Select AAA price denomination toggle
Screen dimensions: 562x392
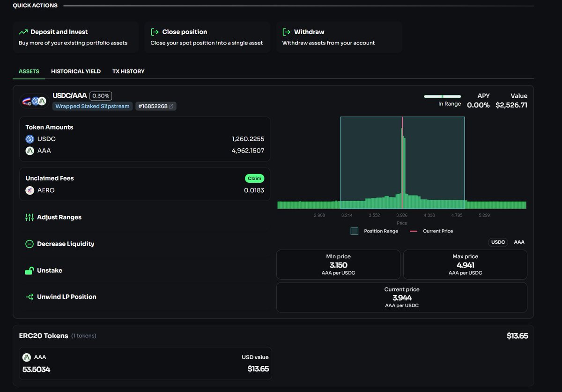click(x=519, y=242)
